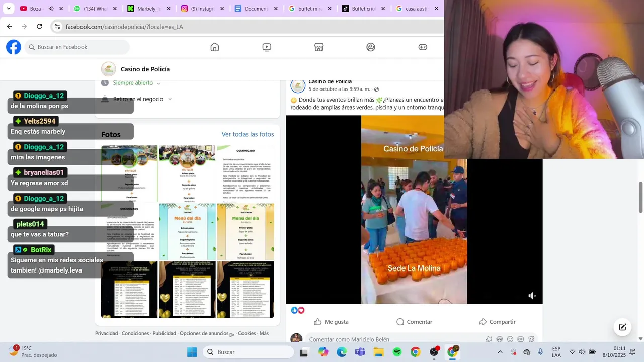Viewport: 644px width, 362px height.
Task: Expand the Más footer menu
Action: pos(264,333)
